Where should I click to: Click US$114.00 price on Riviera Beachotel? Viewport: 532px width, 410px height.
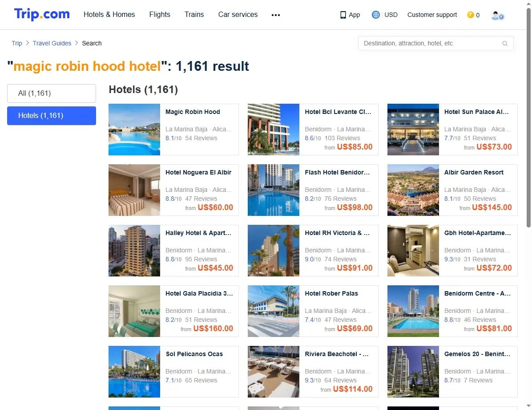[353, 389]
